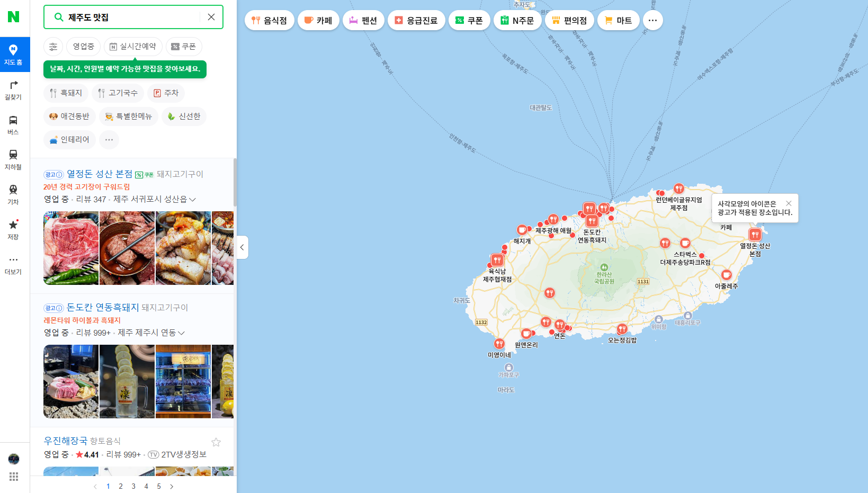Click the 미영이네 map marker
The image size is (868, 493).
tap(499, 344)
